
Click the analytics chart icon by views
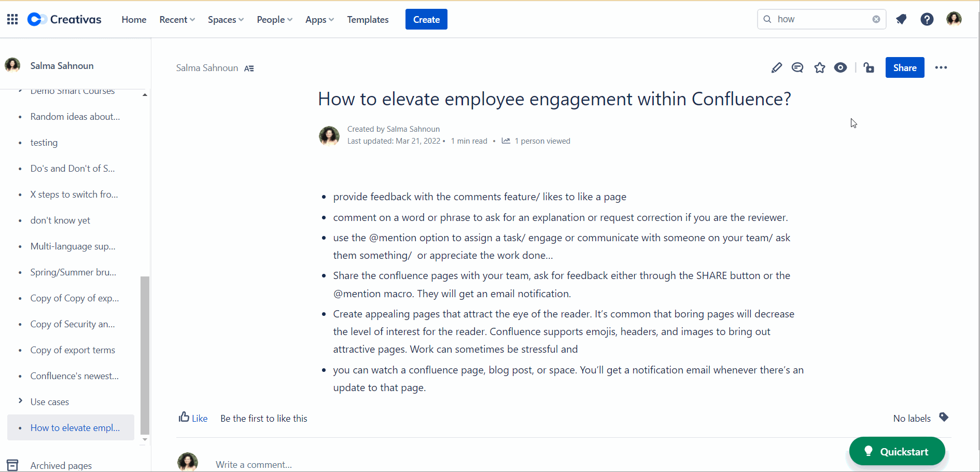[506, 141]
